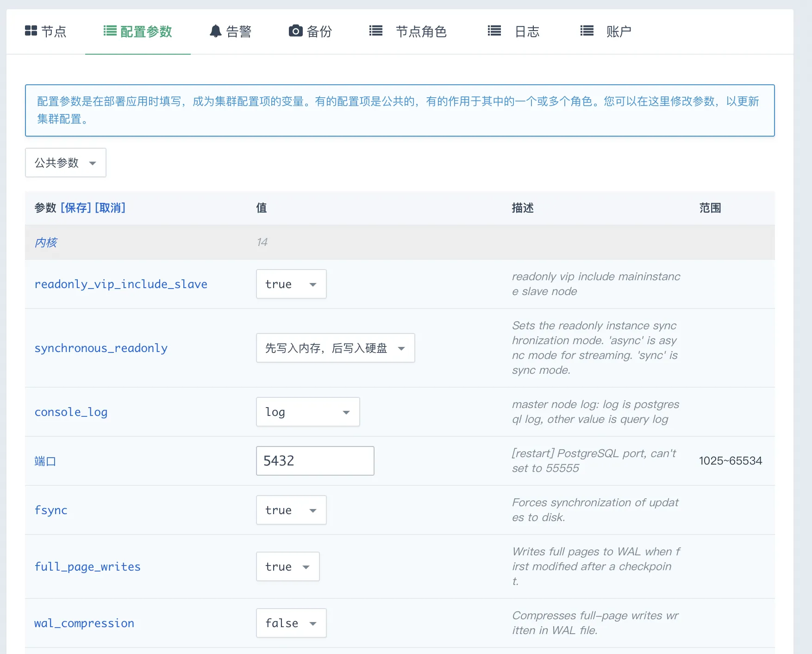Click the 范围 column header
Viewport: 812px width, 654px height.
(710, 208)
